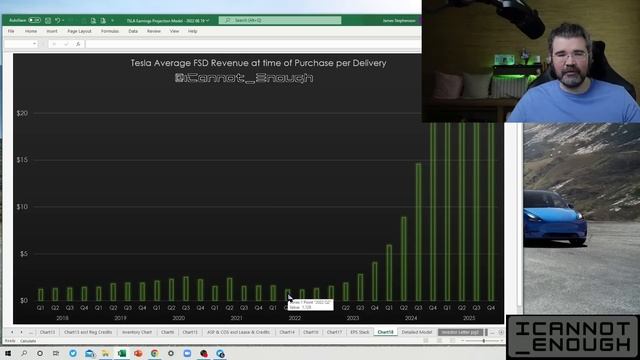
Task: Click the 2023 year axis label
Action: 353,318
